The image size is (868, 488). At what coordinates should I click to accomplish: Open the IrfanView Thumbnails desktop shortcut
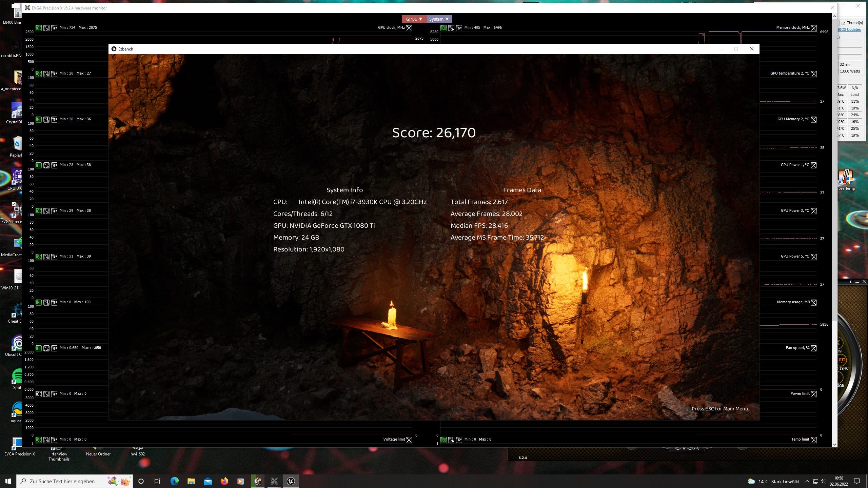(x=59, y=453)
